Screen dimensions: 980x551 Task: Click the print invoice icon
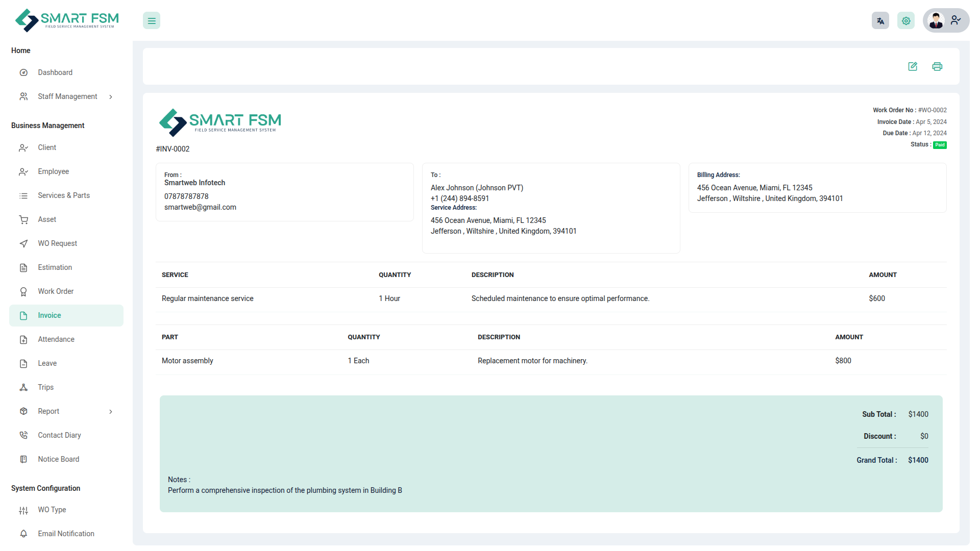click(x=937, y=66)
